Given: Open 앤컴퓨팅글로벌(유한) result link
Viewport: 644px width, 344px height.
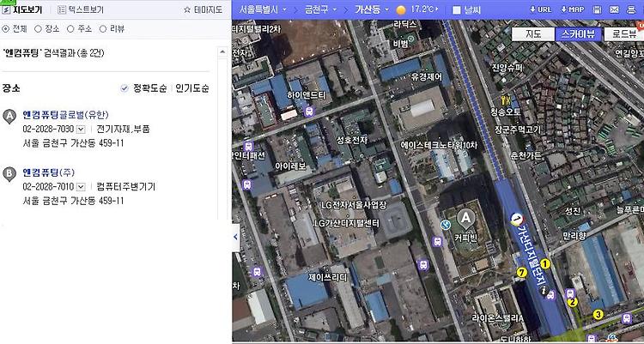Looking at the screenshot, I should point(66,115).
